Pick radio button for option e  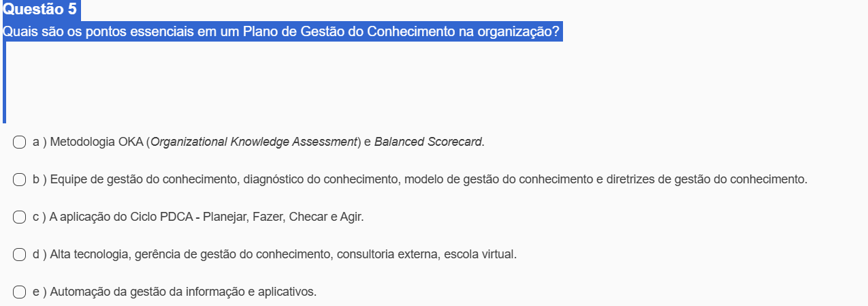click(20, 292)
